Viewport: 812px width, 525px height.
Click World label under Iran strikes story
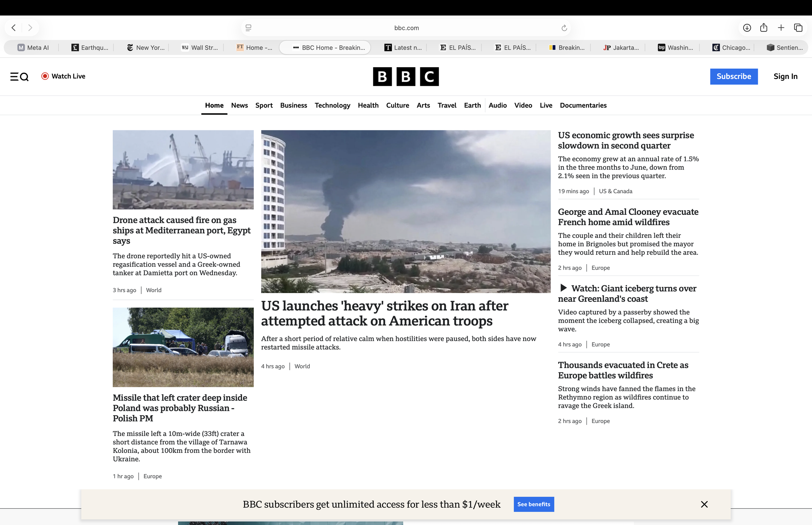click(x=302, y=366)
